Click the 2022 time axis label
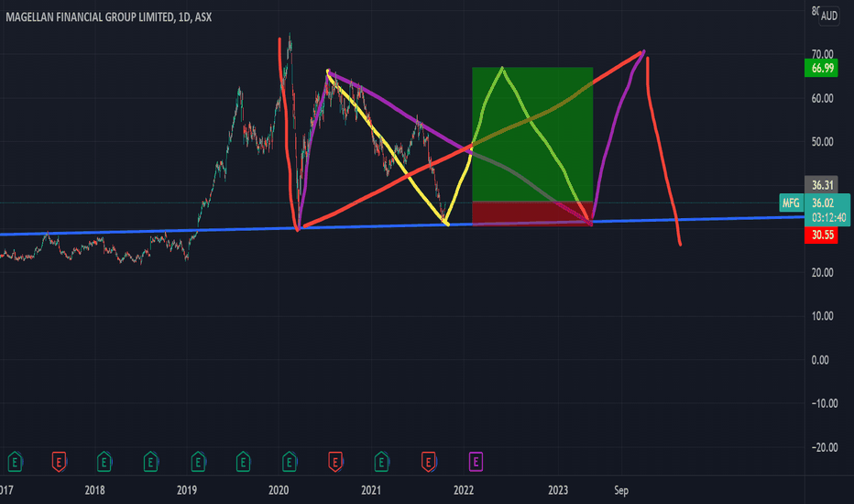 point(464,490)
